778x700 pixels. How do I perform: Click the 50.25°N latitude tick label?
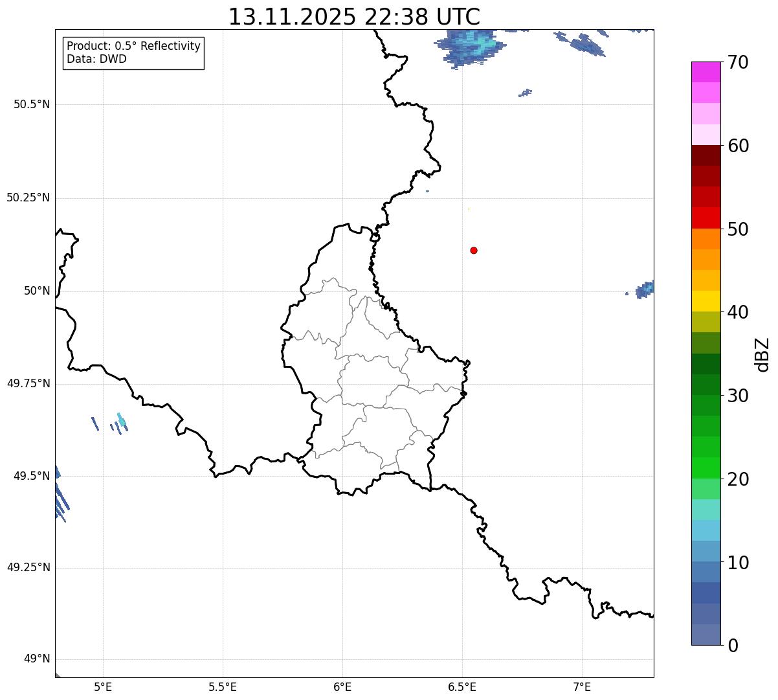(28, 198)
